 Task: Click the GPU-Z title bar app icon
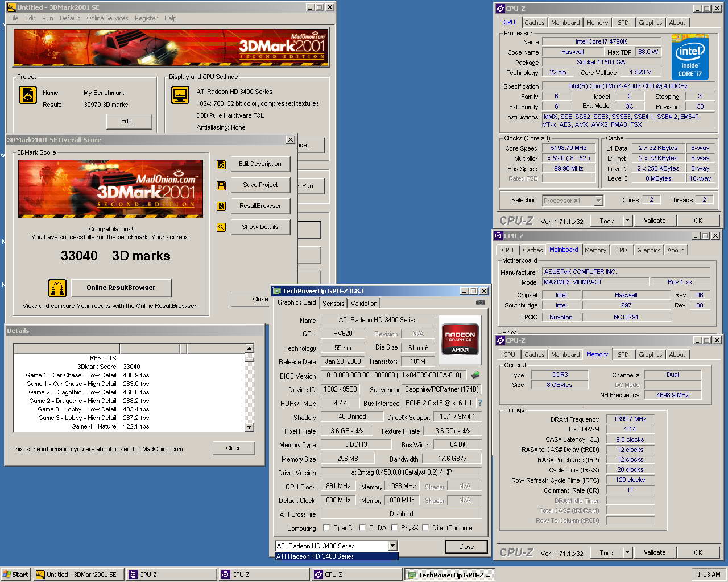click(277, 291)
